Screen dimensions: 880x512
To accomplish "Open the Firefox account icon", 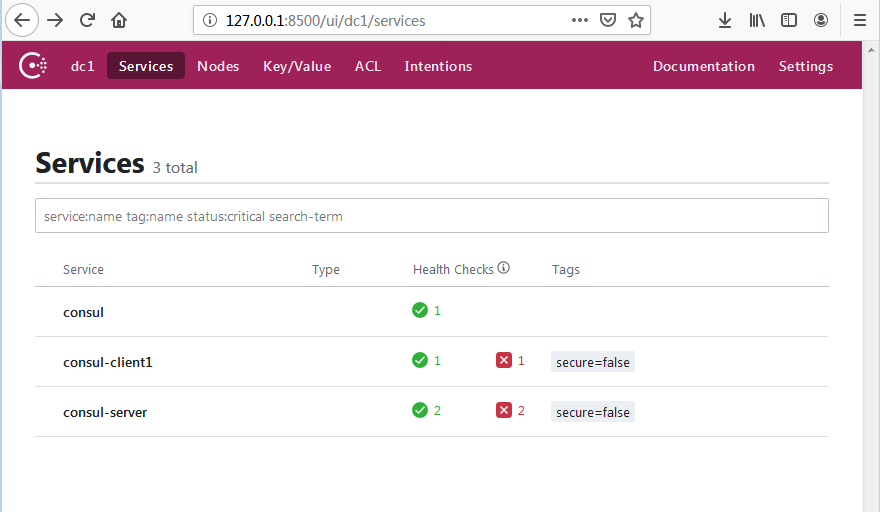I will [821, 20].
